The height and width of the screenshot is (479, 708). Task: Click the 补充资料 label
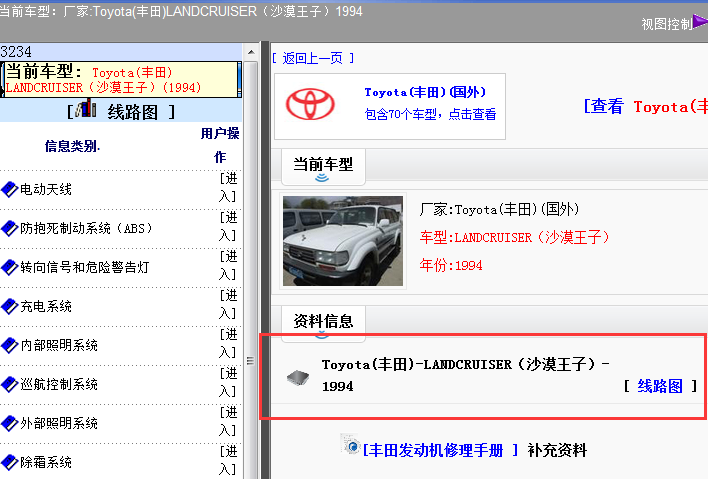[557, 450]
